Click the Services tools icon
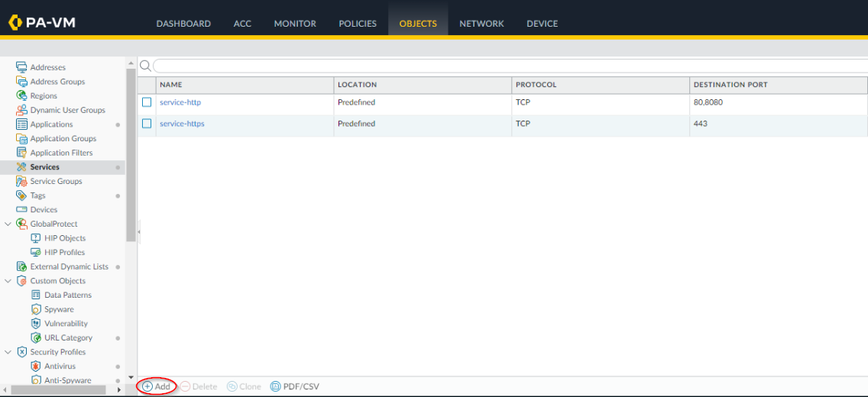868x397 pixels. point(21,167)
